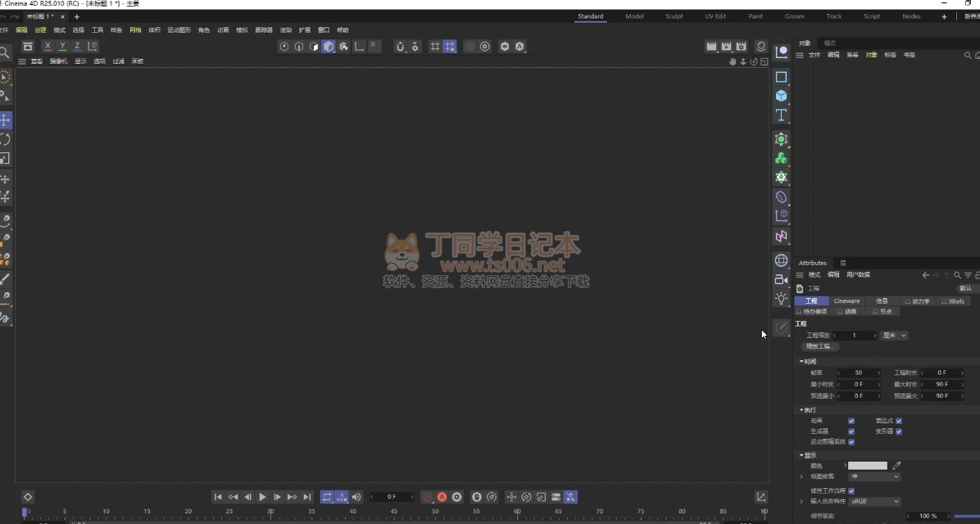980x524 pixels.
Task: Select Edges mode icon
Action: [x=299, y=46]
